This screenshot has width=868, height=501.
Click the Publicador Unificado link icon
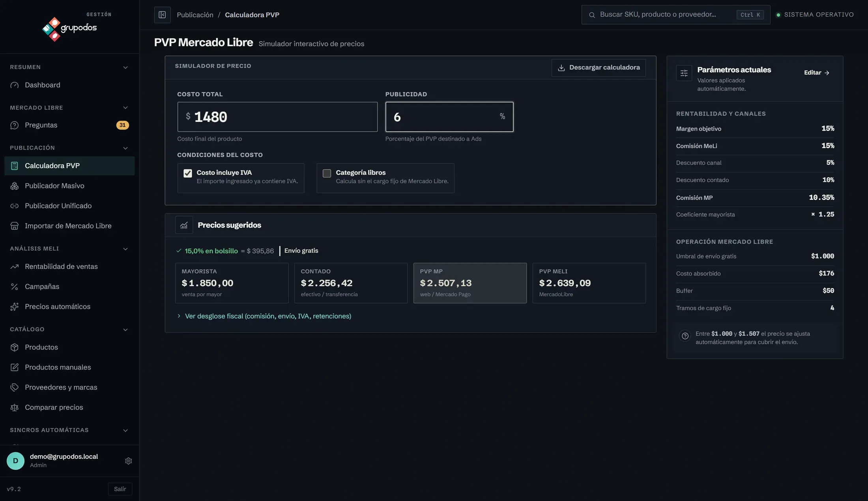[15, 206]
